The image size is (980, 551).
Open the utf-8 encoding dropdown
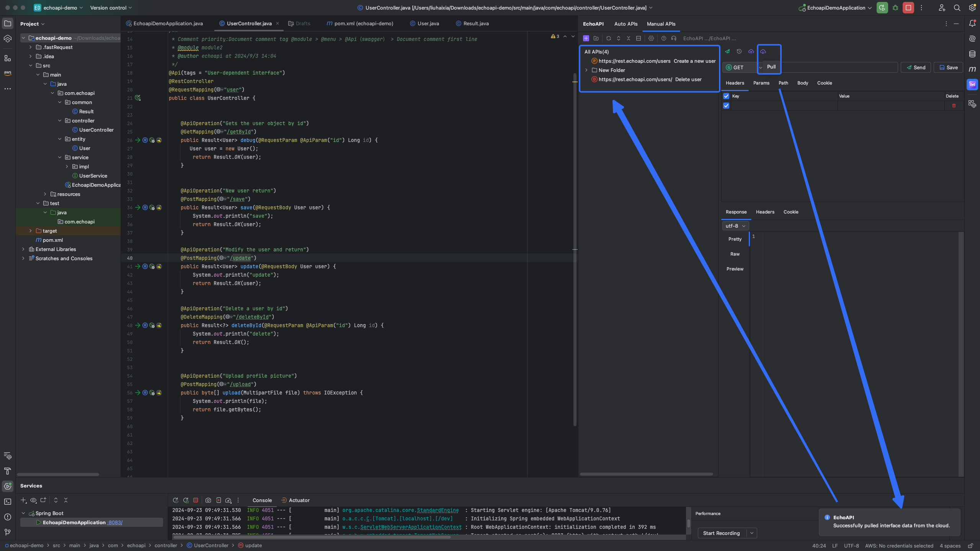[x=735, y=226]
